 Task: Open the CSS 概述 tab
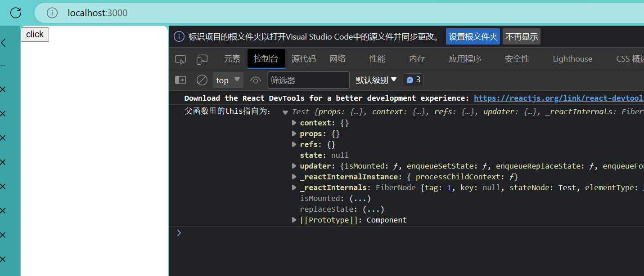click(x=630, y=59)
